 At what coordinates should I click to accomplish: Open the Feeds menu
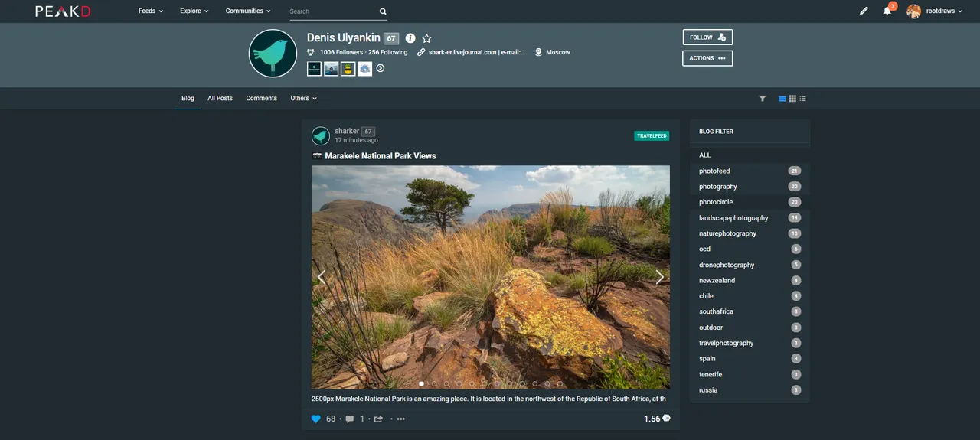point(150,11)
